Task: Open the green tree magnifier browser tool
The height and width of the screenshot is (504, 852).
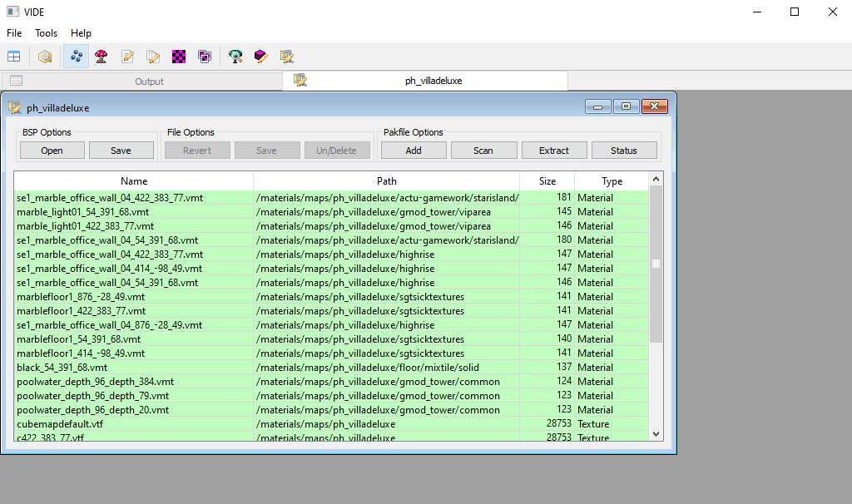Action: point(235,57)
